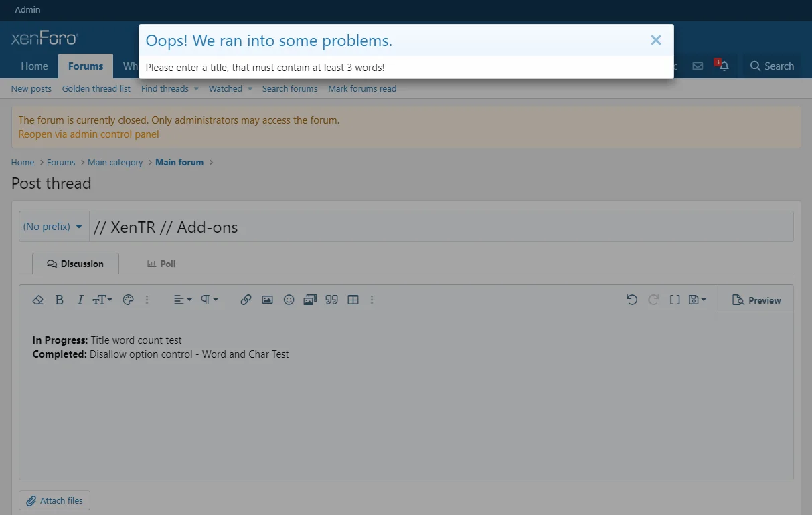Image resolution: width=812 pixels, height=515 pixels.
Task: Open the Forums navigation tab
Action: click(86, 66)
